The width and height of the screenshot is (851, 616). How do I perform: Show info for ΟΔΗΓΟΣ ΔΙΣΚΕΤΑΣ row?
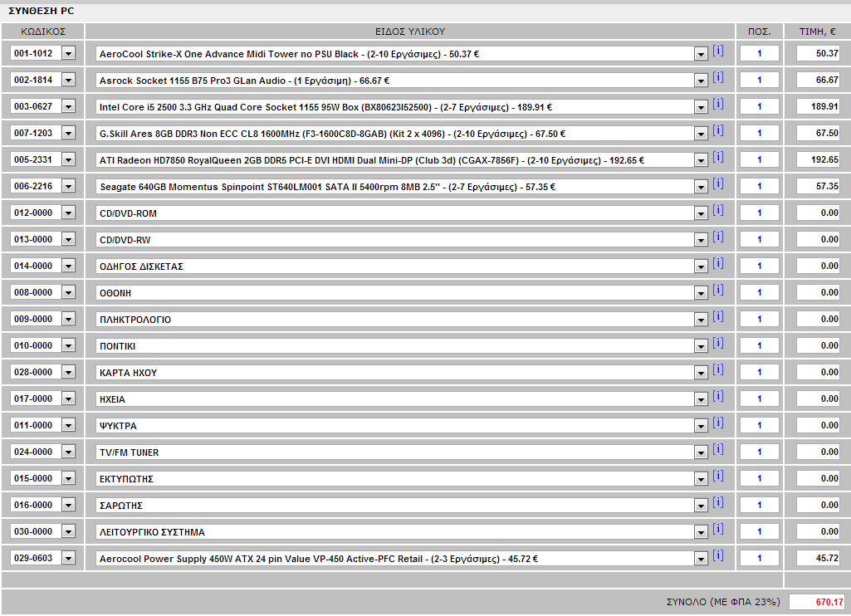pyautogui.click(x=717, y=263)
